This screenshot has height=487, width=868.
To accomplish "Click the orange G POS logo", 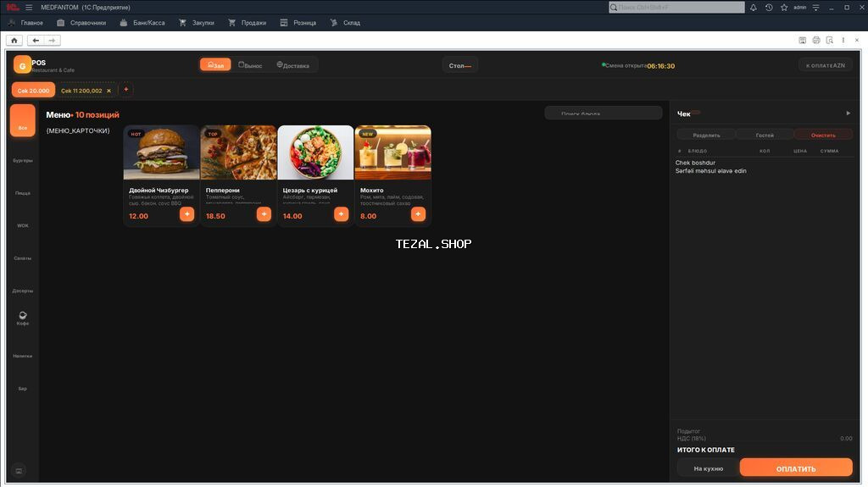I will [22, 64].
